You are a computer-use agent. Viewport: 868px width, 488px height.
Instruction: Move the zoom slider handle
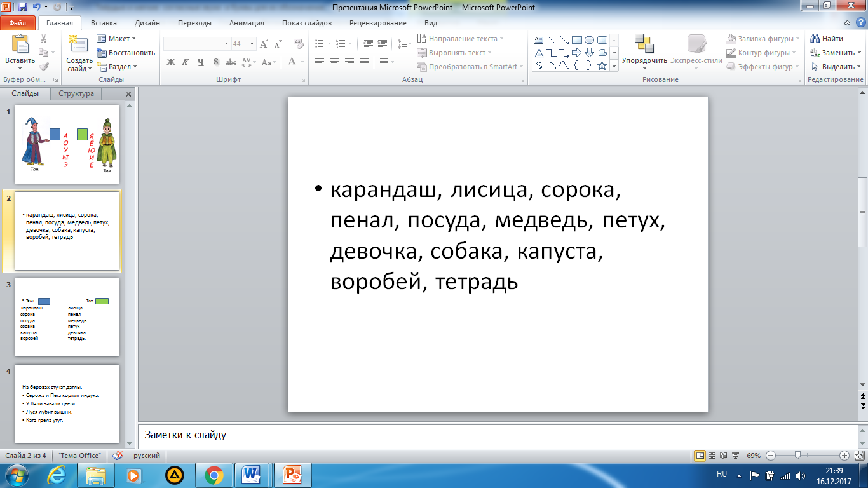[797, 456]
